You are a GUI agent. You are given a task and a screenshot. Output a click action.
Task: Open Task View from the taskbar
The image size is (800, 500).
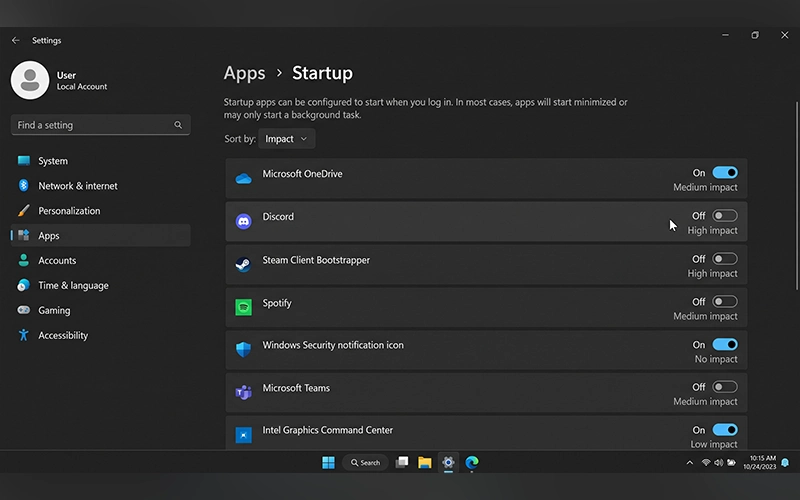point(402,462)
